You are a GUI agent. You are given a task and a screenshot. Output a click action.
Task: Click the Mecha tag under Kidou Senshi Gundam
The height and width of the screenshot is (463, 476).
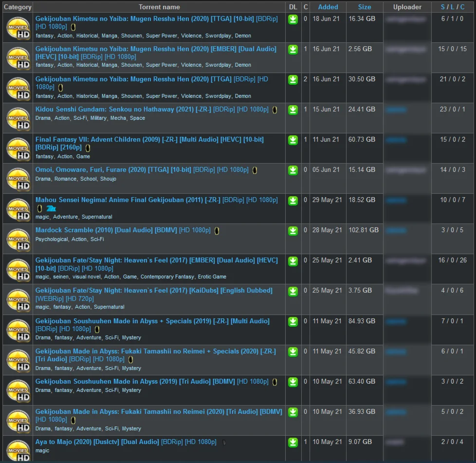point(118,118)
